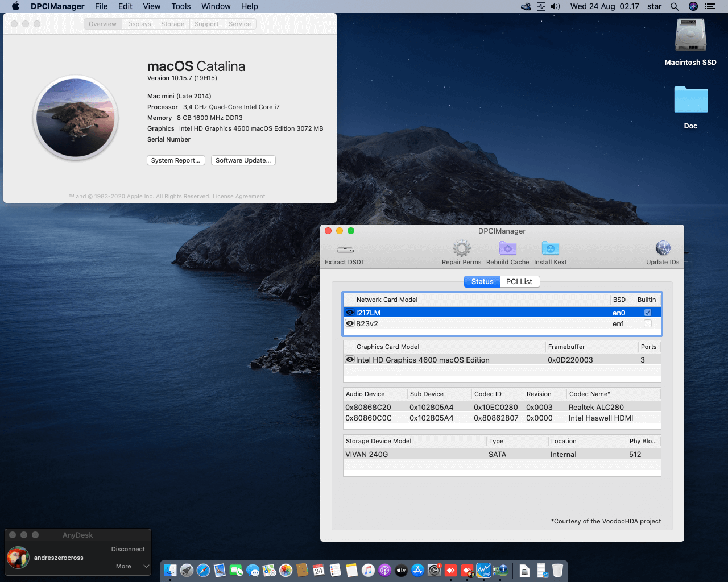Click the System Report button

pos(175,160)
